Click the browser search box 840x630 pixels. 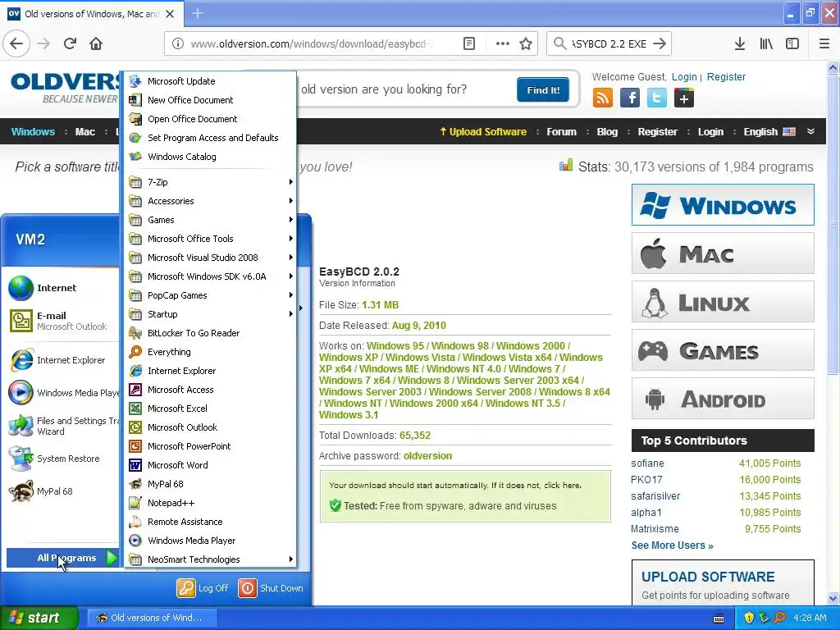(609, 44)
